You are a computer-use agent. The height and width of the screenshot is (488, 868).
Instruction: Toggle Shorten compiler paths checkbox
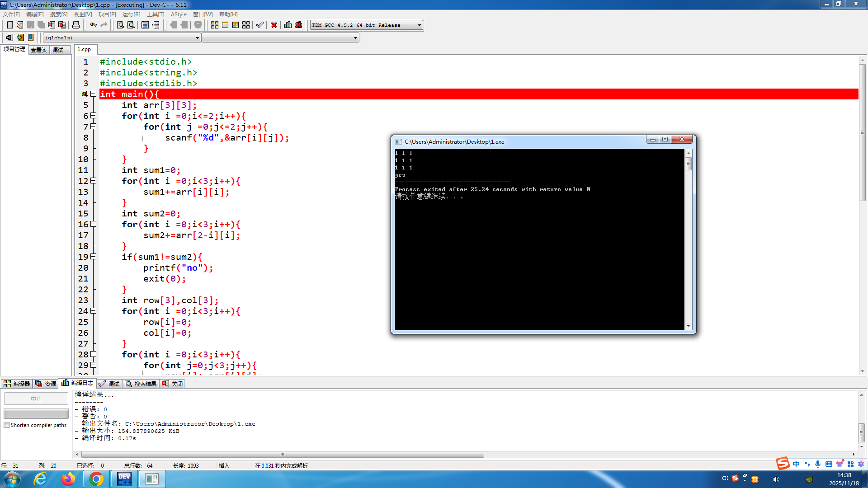click(7, 425)
